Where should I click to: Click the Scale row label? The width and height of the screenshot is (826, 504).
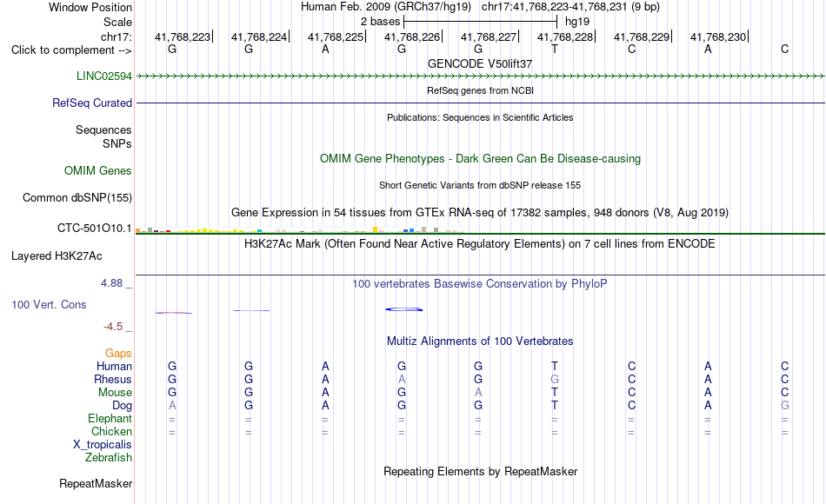[x=118, y=22]
